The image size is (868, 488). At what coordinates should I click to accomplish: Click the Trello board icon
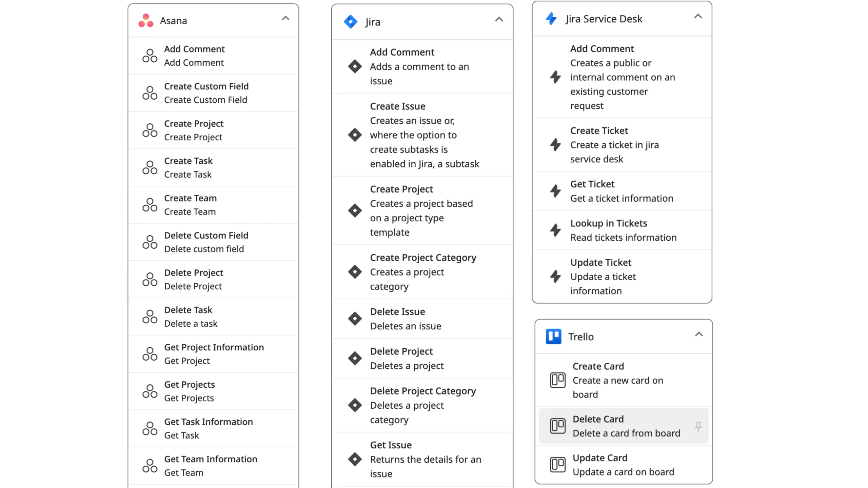554,336
